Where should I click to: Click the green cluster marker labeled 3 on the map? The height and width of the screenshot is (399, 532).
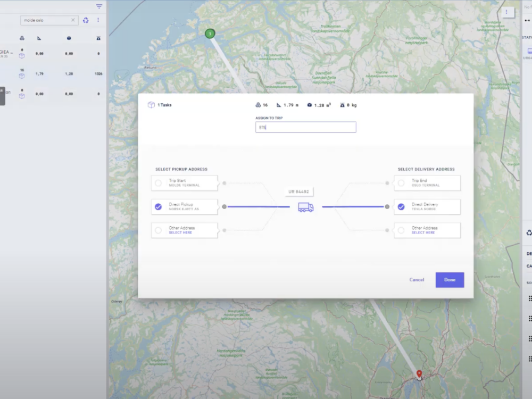click(x=210, y=34)
